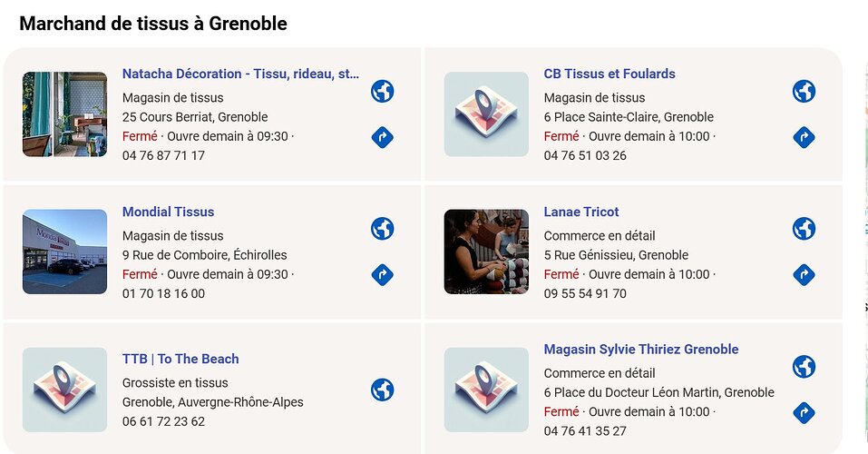Viewport: 868px width, 454px height.
Task: View the Mondial Tissus storefront photo
Action: pos(64,252)
